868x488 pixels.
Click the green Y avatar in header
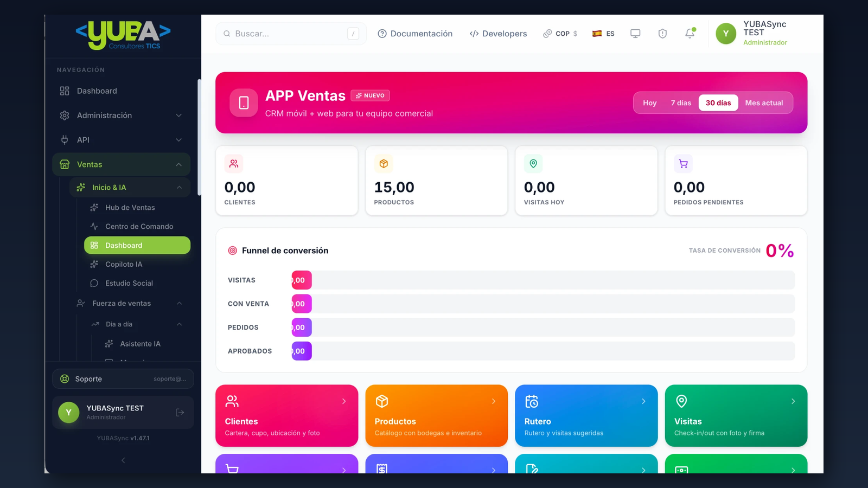click(x=726, y=34)
